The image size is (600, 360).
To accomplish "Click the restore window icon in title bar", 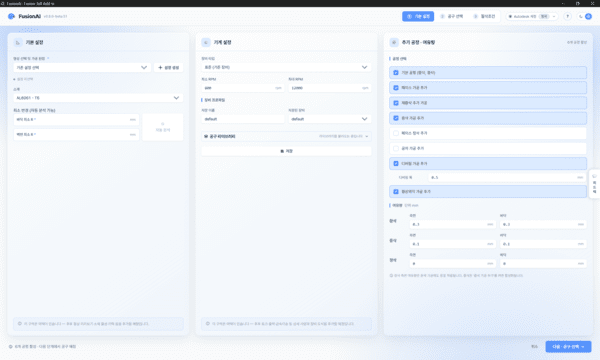I will tap(578, 3).
